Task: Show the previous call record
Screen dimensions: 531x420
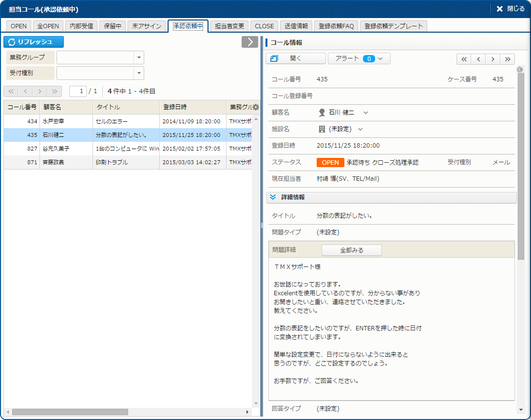Action: point(478,59)
